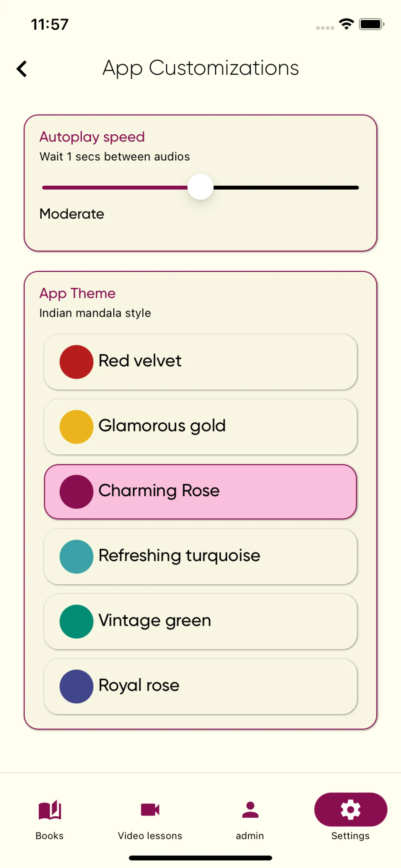Viewport: 401px width, 868px height.
Task: Select Red velvet theme option
Action: pyautogui.click(x=200, y=362)
